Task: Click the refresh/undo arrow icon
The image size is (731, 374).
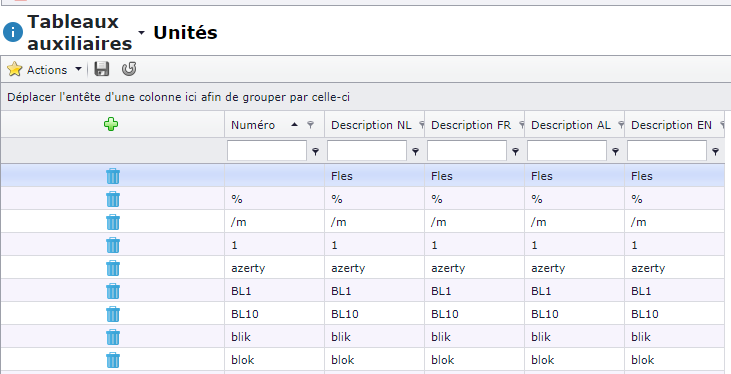Action: (x=129, y=69)
